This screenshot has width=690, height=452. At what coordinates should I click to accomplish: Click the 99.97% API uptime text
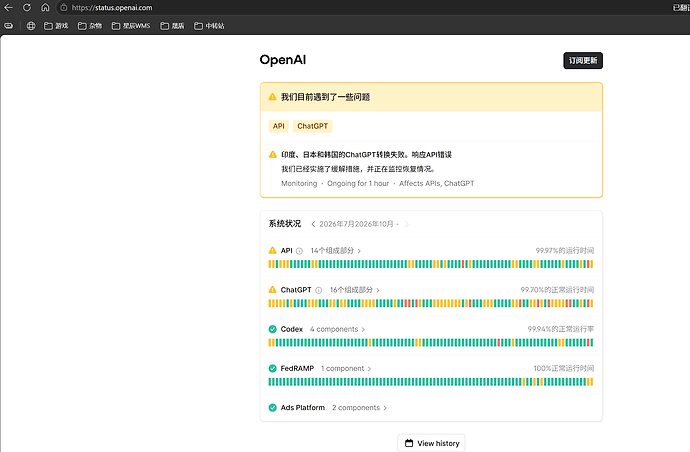click(565, 251)
